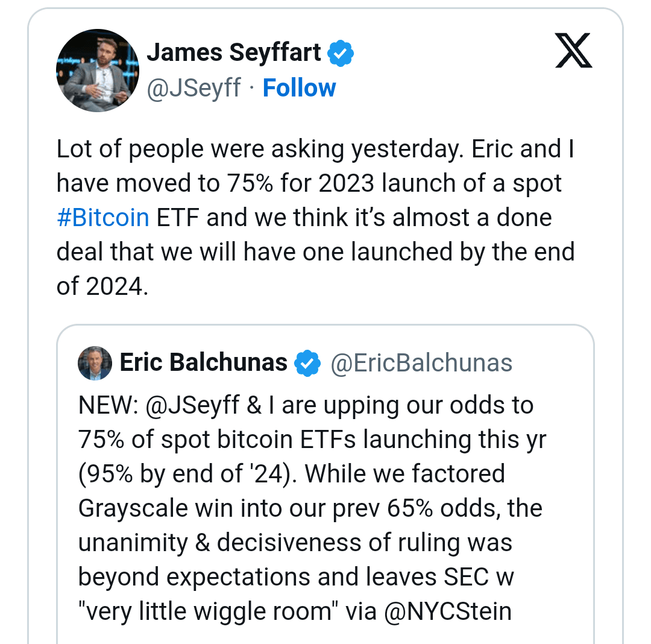The height and width of the screenshot is (644, 651).
Task: Open the @EricBalchunas handle
Action: [421, 362]
